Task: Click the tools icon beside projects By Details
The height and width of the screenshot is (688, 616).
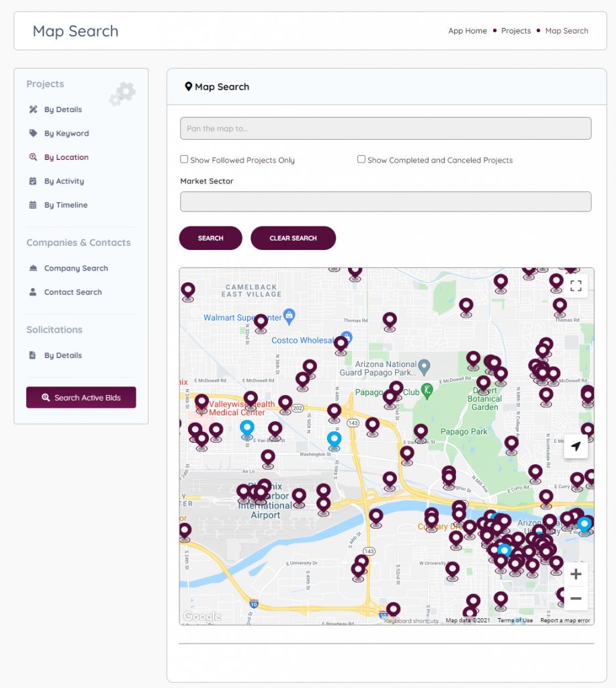Action: tap(33, 110)
